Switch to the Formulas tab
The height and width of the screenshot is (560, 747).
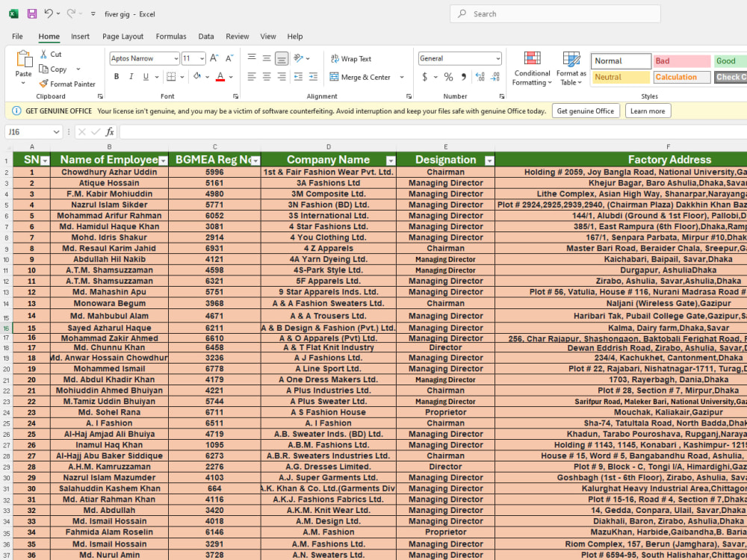pyautogui.click(x=171, y=36)
